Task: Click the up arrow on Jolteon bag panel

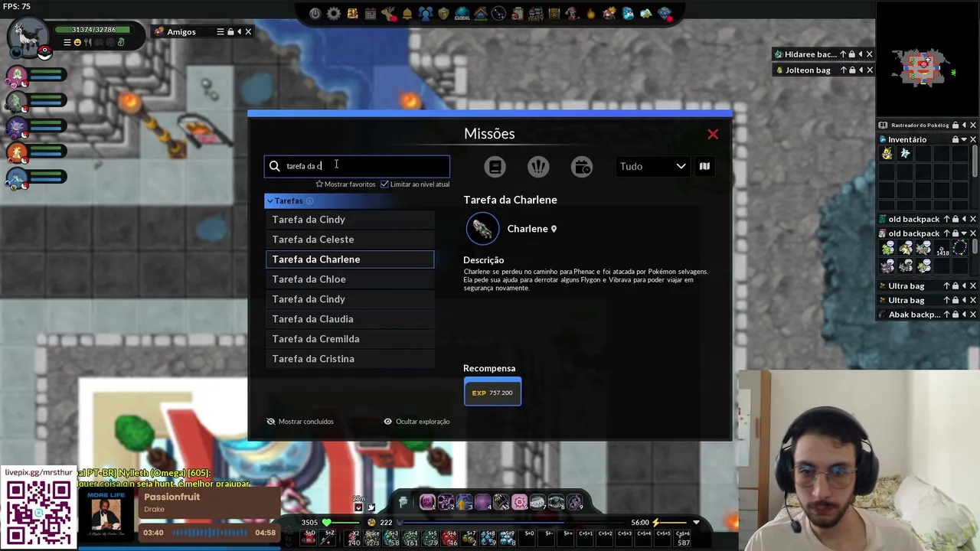Action: pyautogui.click(x=843, y=70)
